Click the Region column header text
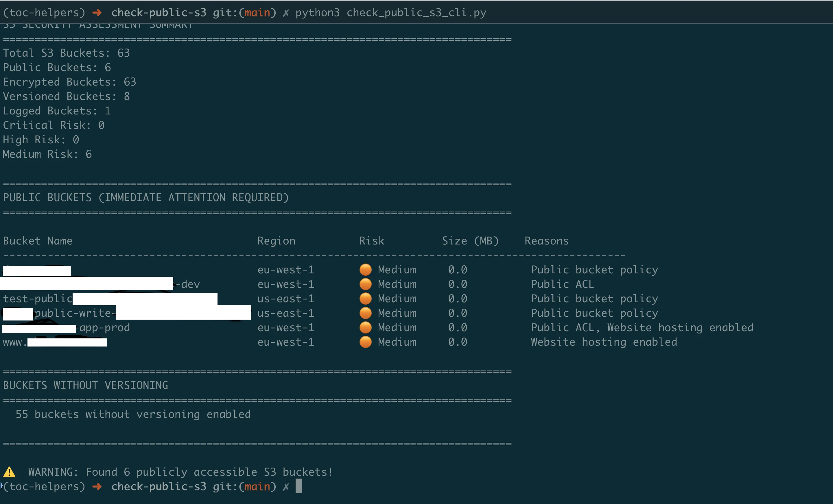This screenshot has width=833, height=504. pyautogui.click(x=276, y=241)
